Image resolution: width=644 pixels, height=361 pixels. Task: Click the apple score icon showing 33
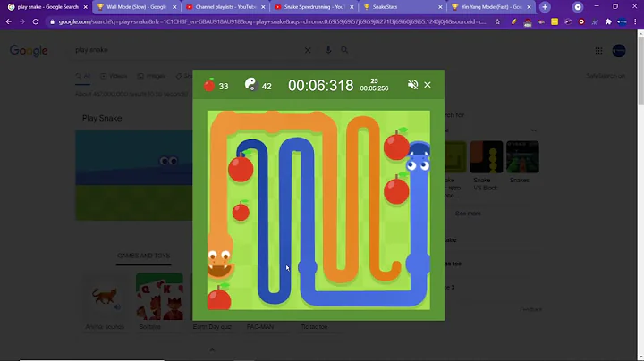point(209,85)
